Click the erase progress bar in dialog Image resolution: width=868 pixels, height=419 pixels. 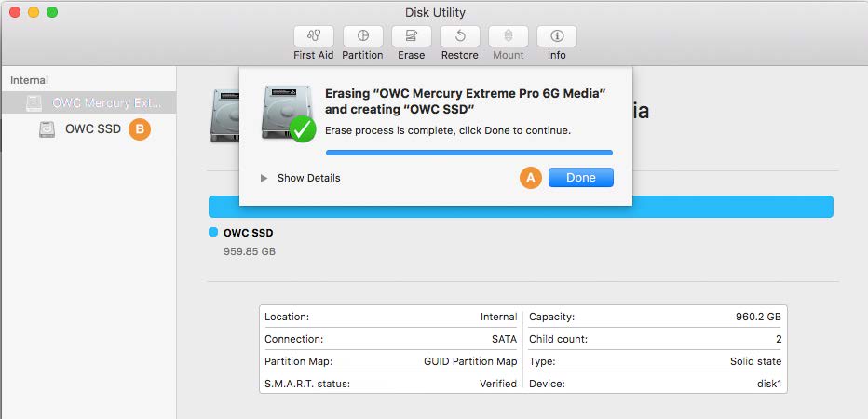click(468, 152)
